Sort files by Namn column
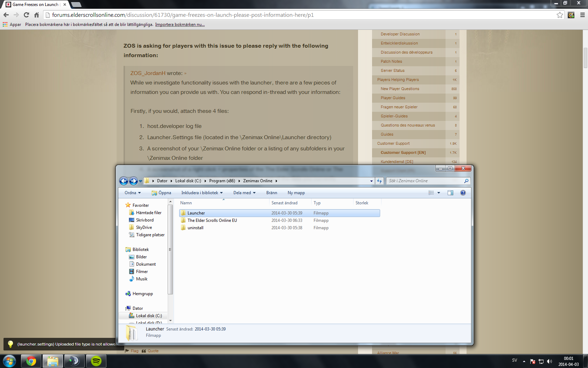The height and width of the screenshot is (368, 588). [x=223, y=203]
